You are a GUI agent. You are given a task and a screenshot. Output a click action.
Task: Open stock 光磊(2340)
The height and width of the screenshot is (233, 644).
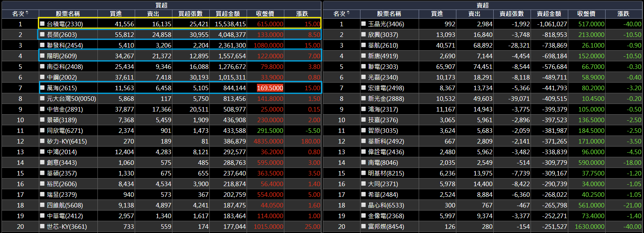click(383, 77)
